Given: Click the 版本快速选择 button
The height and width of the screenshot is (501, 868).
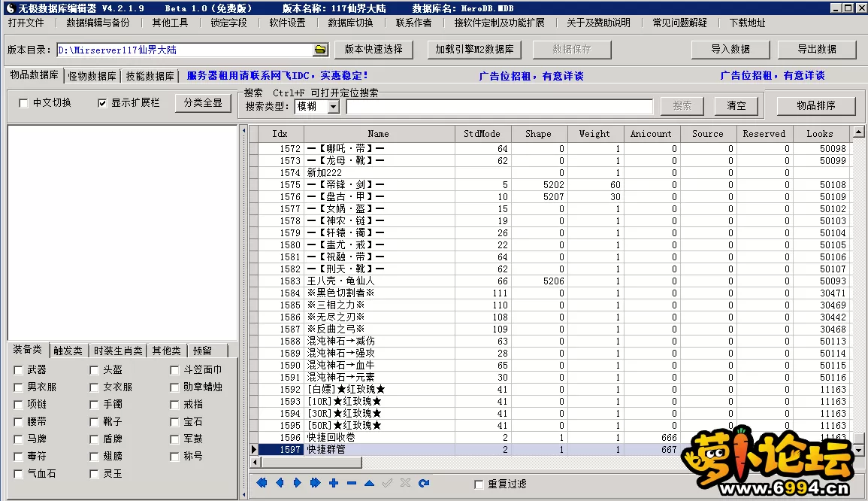Looking at the screenshot, I should pos(374,50).
